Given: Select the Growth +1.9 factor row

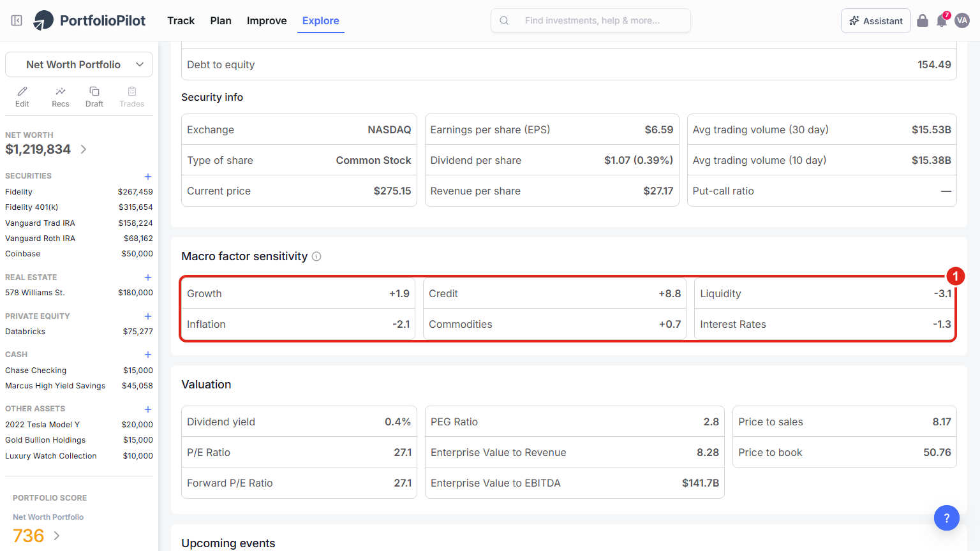Looking at the screenshot, I should tap(298, 293).
